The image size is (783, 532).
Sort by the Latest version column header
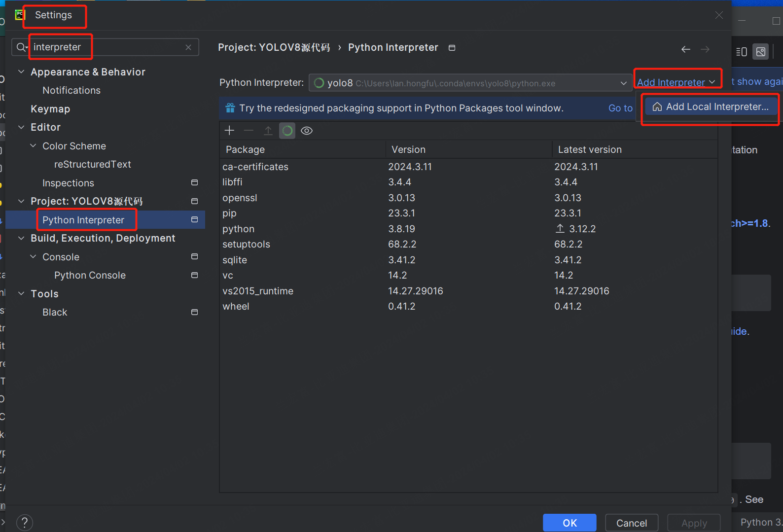pyautogui.click(x=635, y=149)
